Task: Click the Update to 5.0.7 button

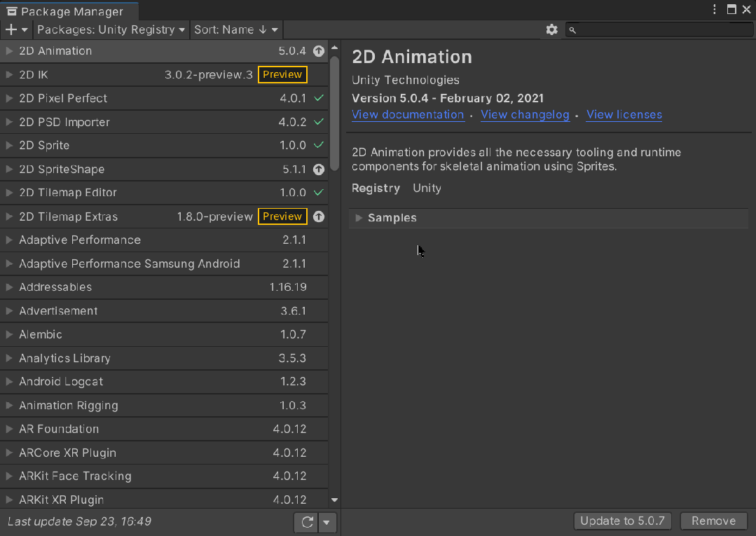Action: point(622,521)
